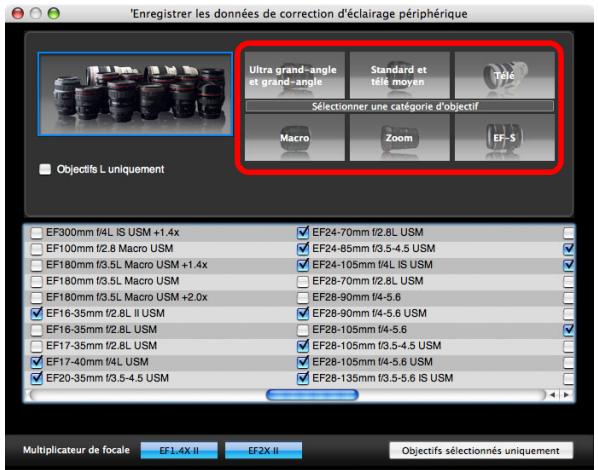This screenshot has height=470, width=598.
Task: Check EF28-70mm f/2.8L USM
Action: [x=303, y=281]
